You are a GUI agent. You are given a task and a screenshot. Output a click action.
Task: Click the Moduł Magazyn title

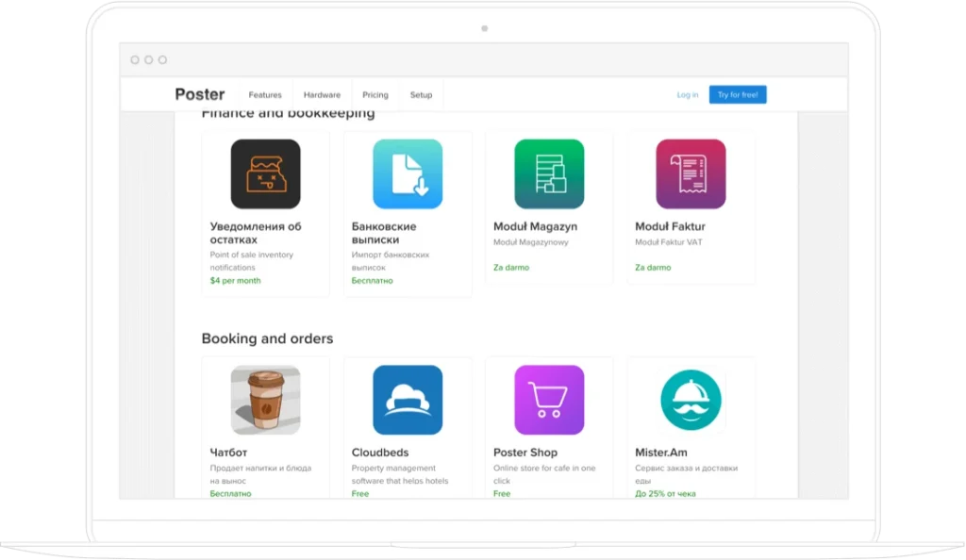click(x=536, y=226)
